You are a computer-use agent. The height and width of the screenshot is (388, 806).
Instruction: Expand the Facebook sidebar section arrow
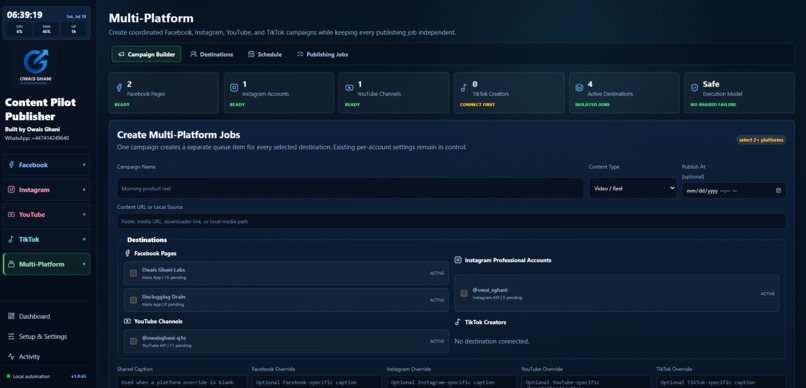[x=84, y=165]
